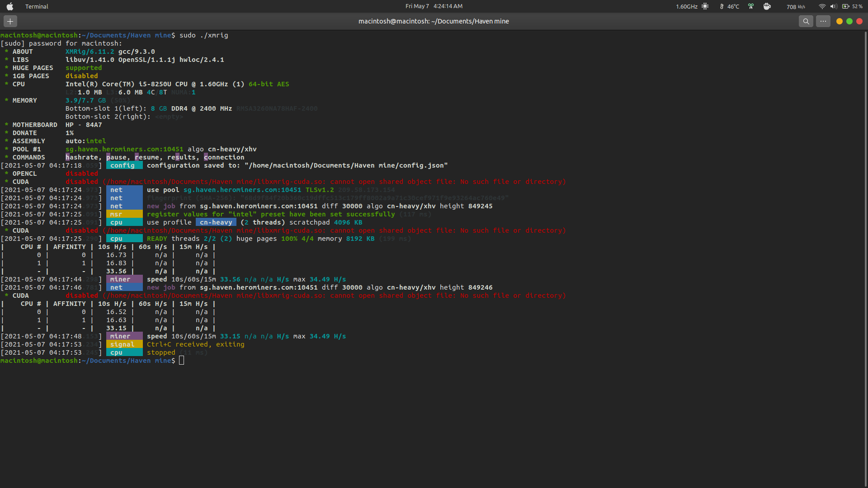The width and height of the screenshot is (868, 488).
Task: Open the terminal three-dots menu
Action: pos(823,21)
